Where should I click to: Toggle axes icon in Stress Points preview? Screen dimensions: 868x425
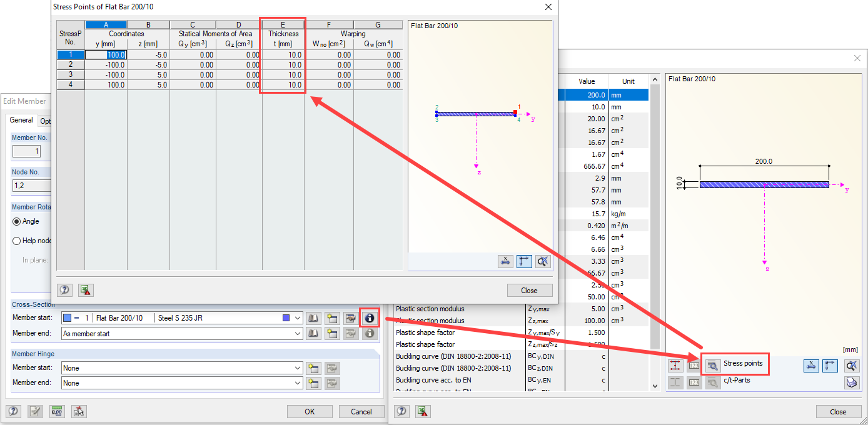(524, 262)
